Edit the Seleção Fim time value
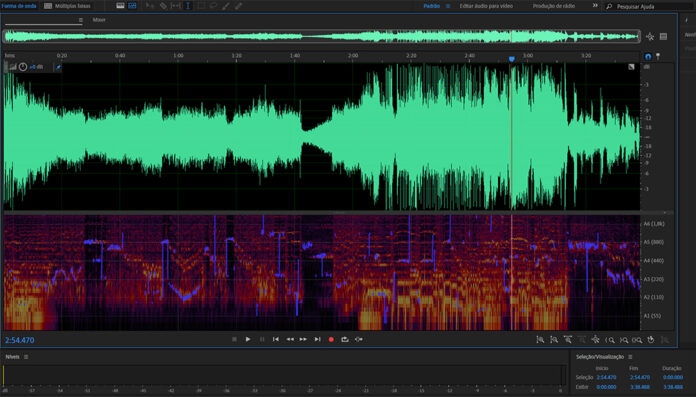Screen dimensions: 696x397 pos(640,377)
